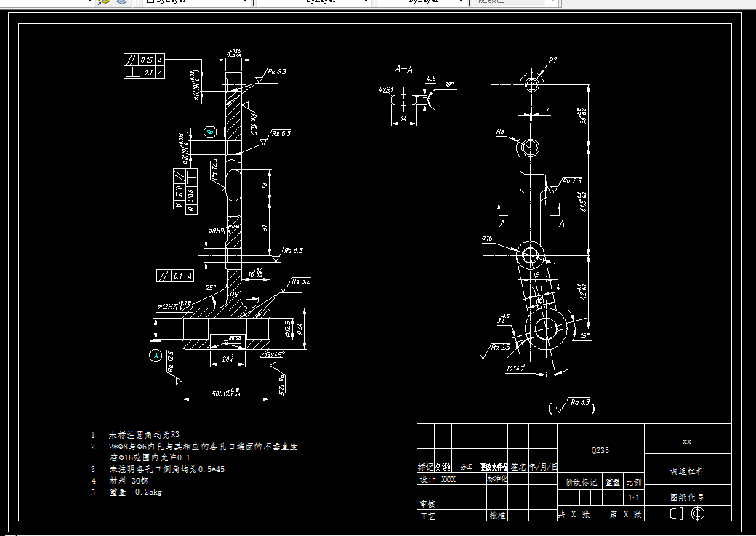Select the 25° angle dimension
The width and height of the screenshot is (756, 536).
click(211, 288)
